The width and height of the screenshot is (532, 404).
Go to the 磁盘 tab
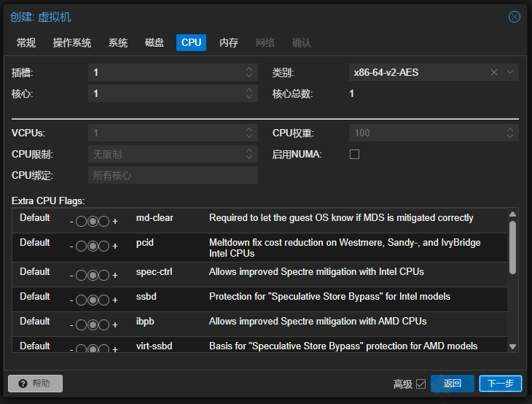pos(154,43)
